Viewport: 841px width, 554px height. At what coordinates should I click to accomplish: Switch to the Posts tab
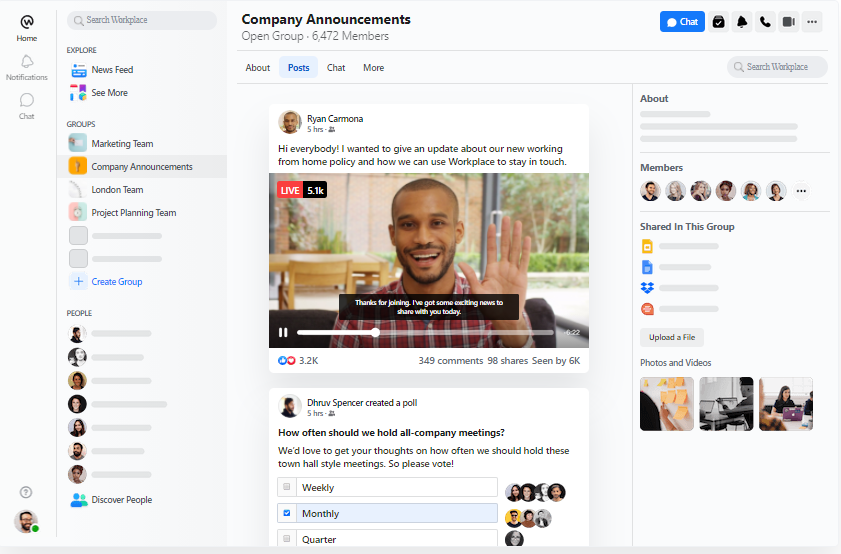[x=298, y=68]
